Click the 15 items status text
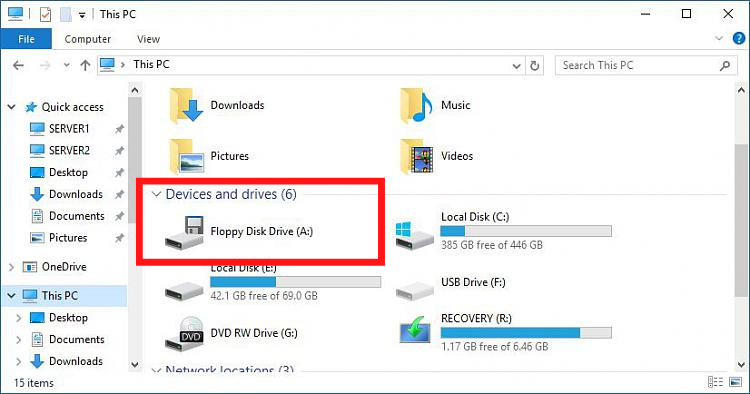This screenshot has width=750, height=394. click(x=33, y=383)
